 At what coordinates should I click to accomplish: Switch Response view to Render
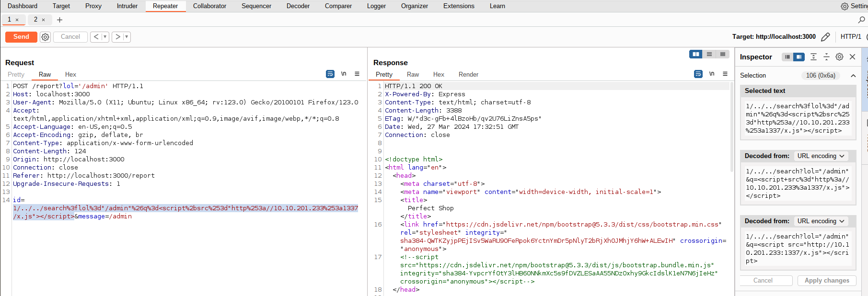coord(468,74)
